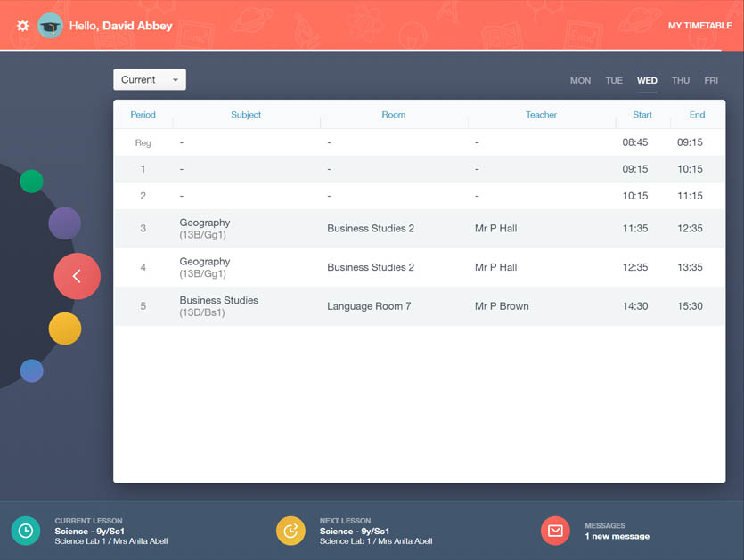Image resolution: width=744 pixels, height=560 pixels.
Task: Click the Start column header
Action: coord(642,115)
